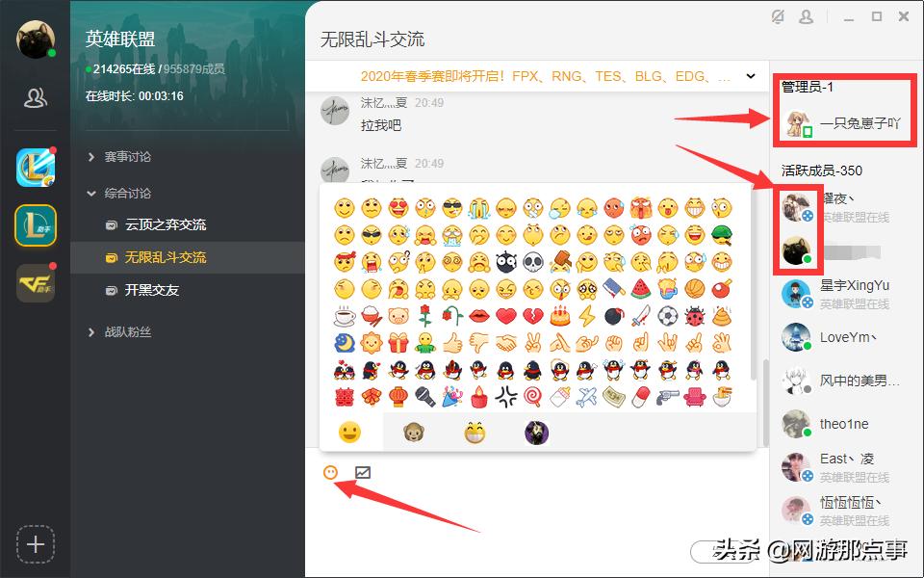Viewport: 924px width, 578px height.
Task: Click the plus button at sidebar bottom
Action: [x=36, y=544]
